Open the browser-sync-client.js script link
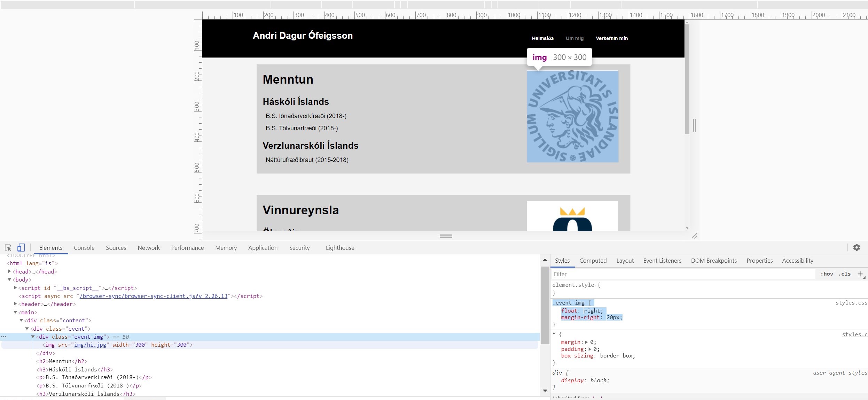This screenshot has width=868, height=400. pos(154,296)
